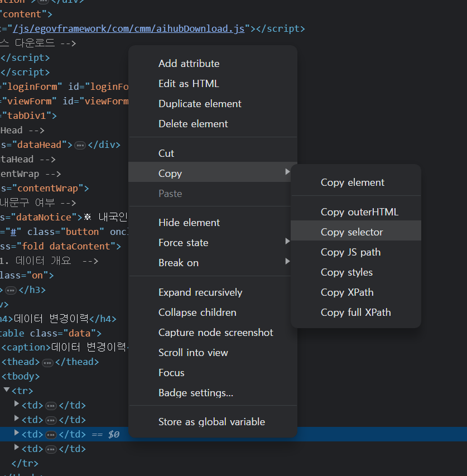Click ellipsis badge in last td row
The image size is (467, 476).
51,450
